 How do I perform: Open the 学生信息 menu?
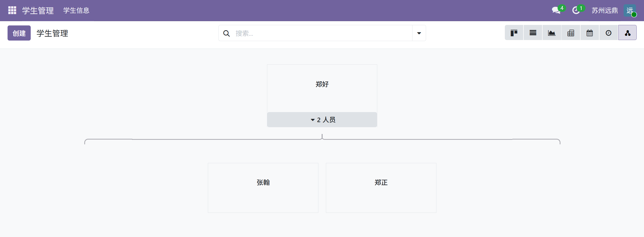tap(76, 10)
